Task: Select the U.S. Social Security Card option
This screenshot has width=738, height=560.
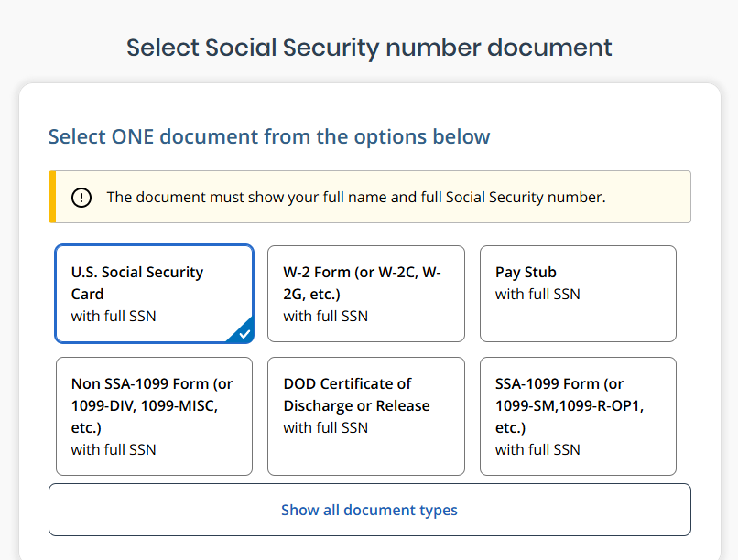Action: pyautogui.click(x=155, y=294)
